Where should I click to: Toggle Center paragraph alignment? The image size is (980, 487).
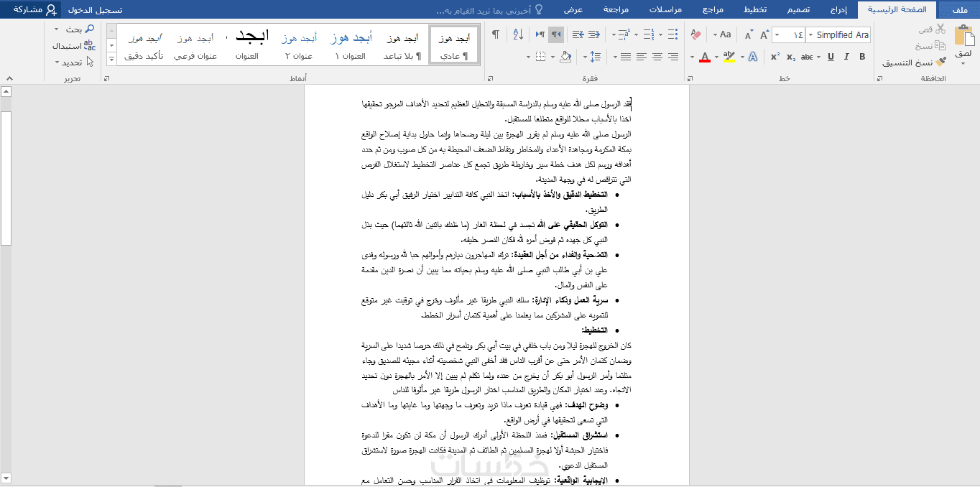[656, 57]
